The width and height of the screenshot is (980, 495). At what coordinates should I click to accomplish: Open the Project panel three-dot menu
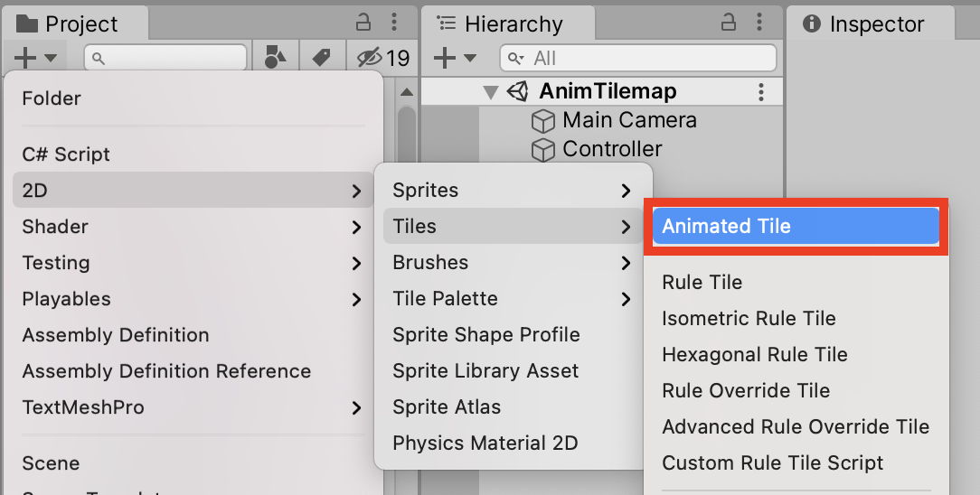394,22
